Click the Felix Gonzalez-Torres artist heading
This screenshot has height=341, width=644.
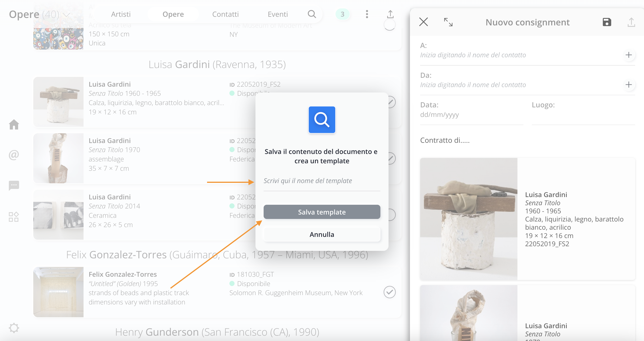[217, 255]
